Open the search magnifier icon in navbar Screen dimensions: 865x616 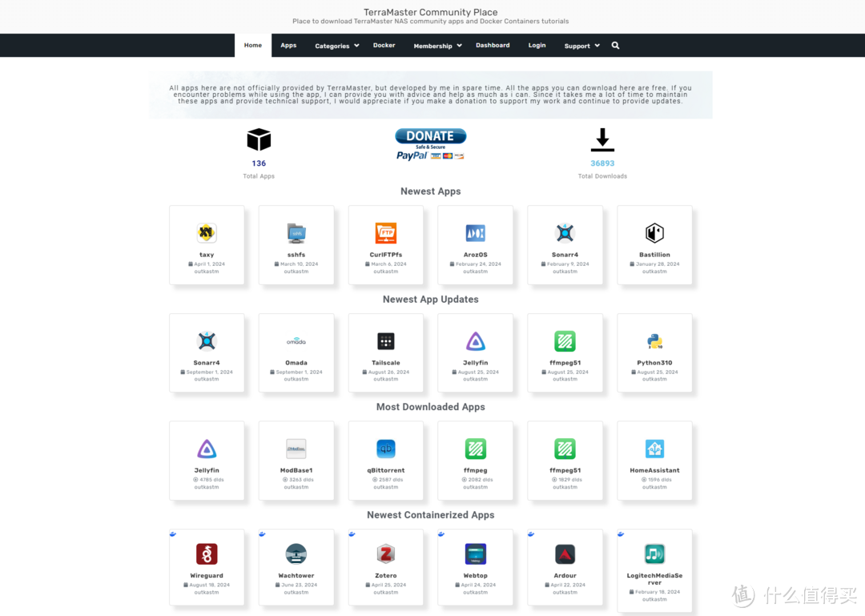point(615,46)
